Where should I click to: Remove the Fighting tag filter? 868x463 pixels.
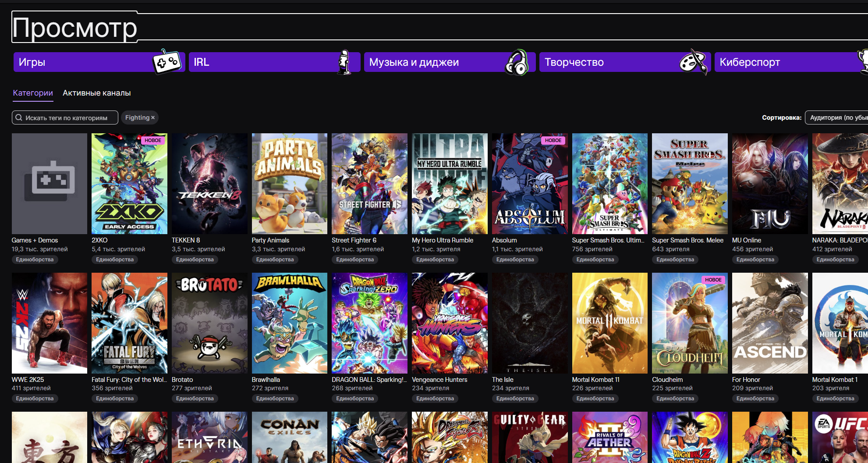point(153,118)
